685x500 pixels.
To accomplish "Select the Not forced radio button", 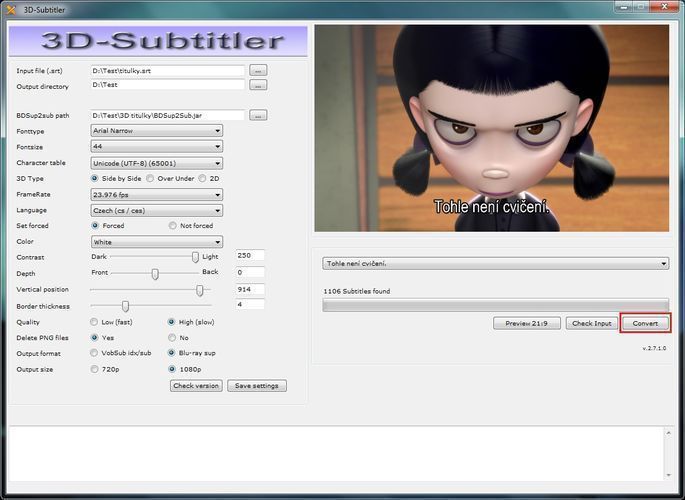I will pos(173,226).
